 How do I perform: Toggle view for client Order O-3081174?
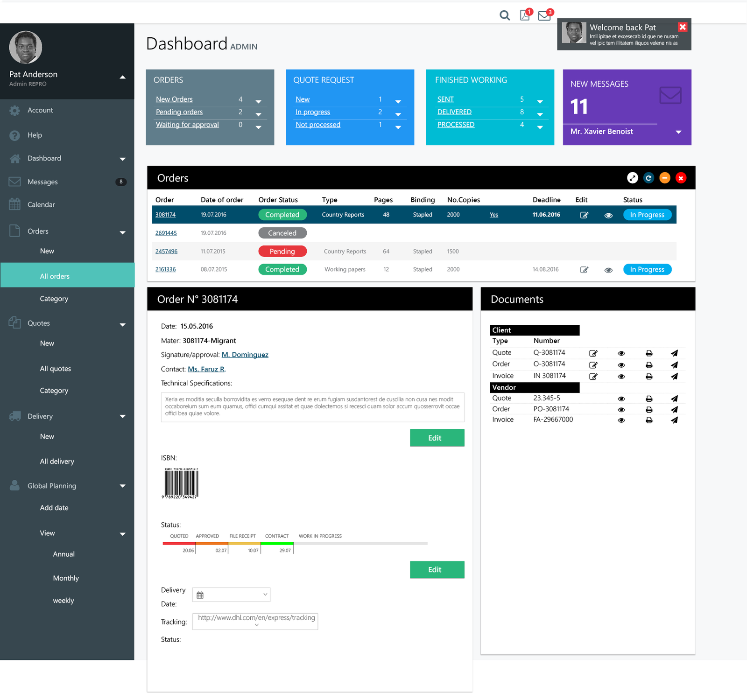[x=621, y=365]
